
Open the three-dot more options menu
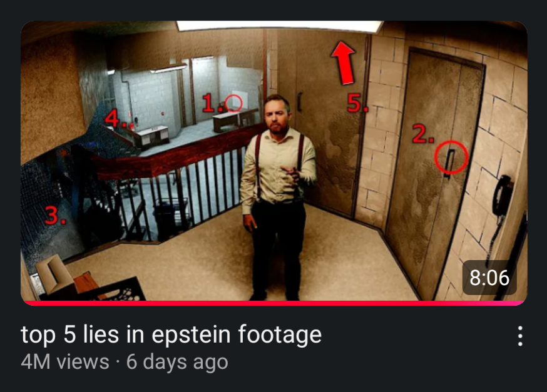pos(520,336)
